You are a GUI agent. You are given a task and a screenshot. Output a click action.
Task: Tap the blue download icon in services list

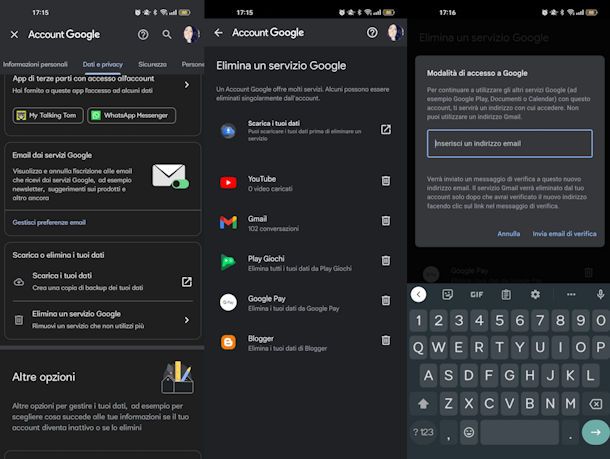point(228,131)
